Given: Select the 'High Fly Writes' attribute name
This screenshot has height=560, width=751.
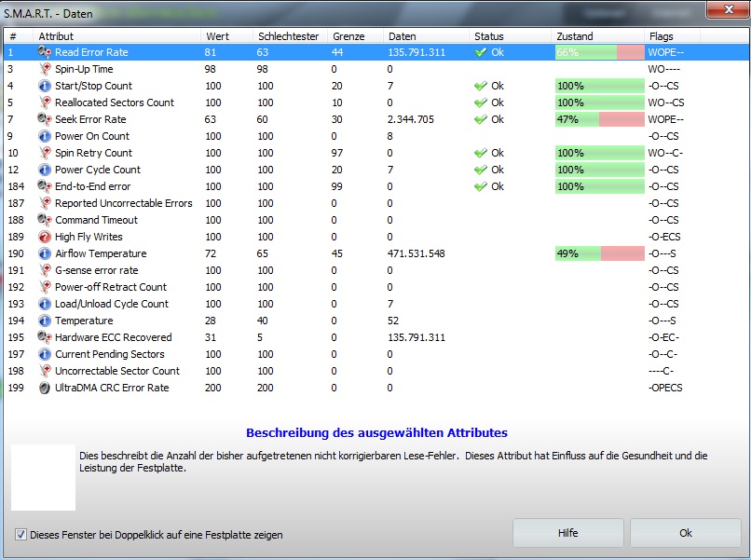Looking at the screenshot, I should point(89,237).
